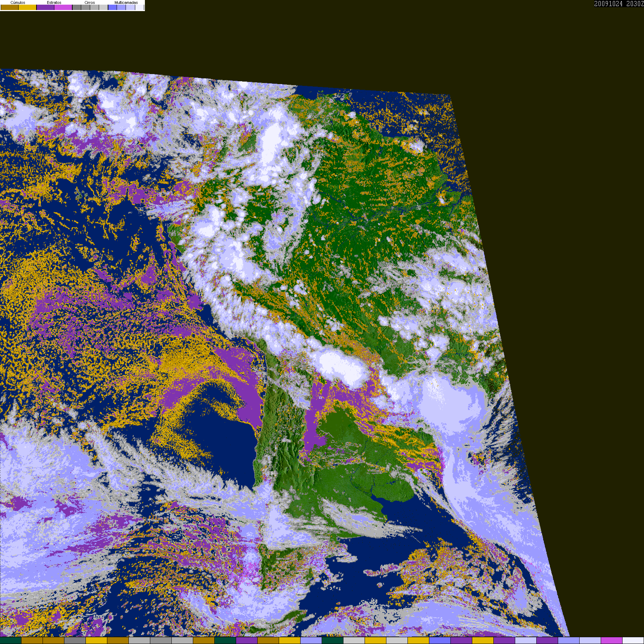Screen dimensions: 644x644
Task: Click the Estratos legend label
Action: [54, 3]
